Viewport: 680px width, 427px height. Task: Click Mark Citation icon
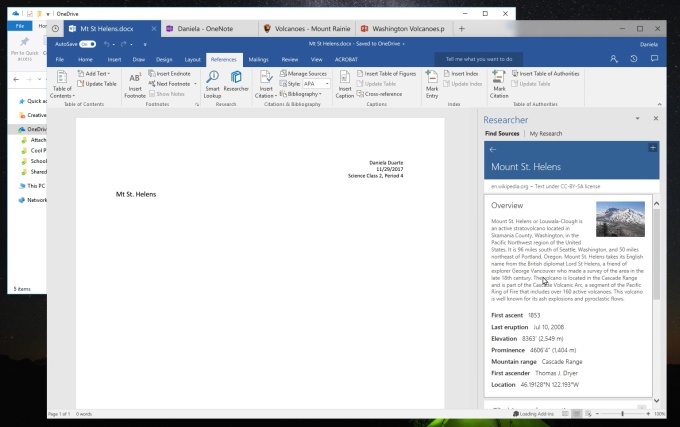pyautogui.click(x=499, y=82)
